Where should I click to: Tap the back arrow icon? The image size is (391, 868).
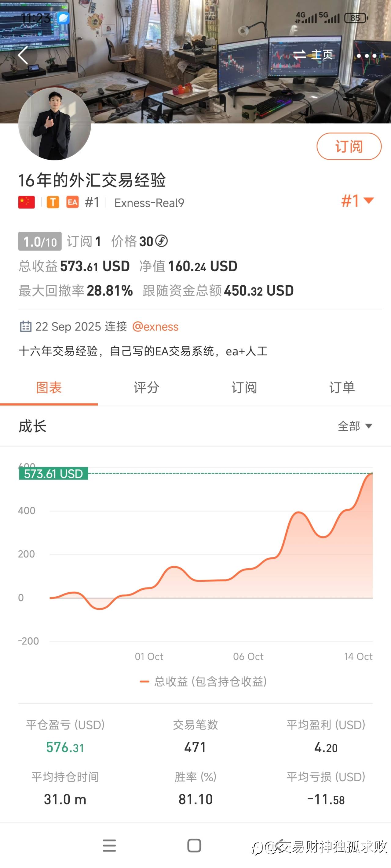(23, 55)
